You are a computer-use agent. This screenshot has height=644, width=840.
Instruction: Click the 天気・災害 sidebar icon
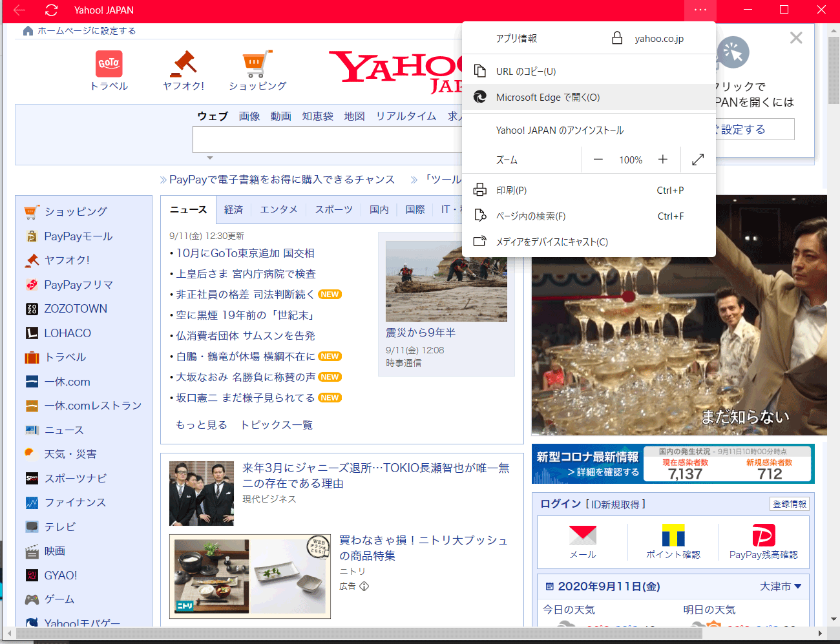coord(30,453)
